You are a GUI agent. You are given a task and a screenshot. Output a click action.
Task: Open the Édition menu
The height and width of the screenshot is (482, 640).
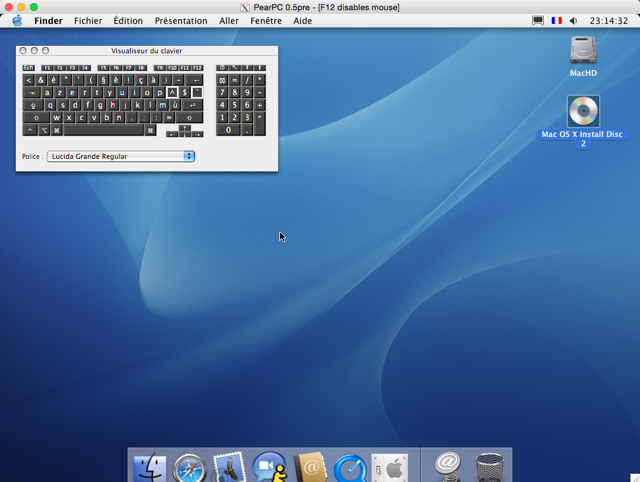[128, 21]
